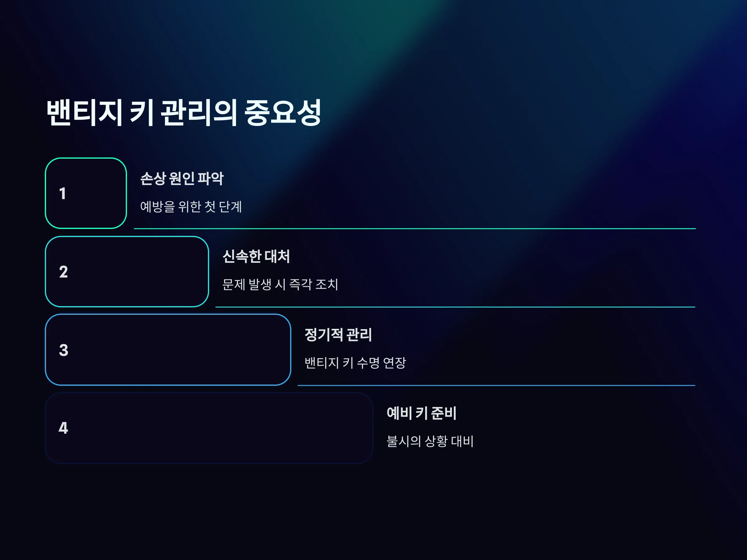The image size is (747, 560).
Task: Select the number 4 label
Action: pyautogui.click(x=63, y=428)
